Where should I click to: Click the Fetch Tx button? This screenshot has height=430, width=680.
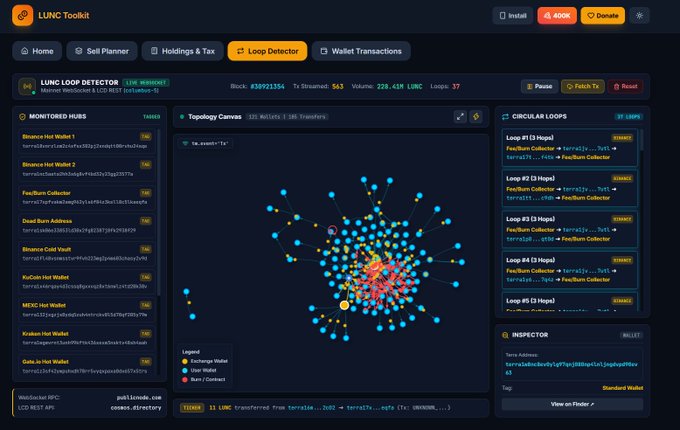point(583,86)
